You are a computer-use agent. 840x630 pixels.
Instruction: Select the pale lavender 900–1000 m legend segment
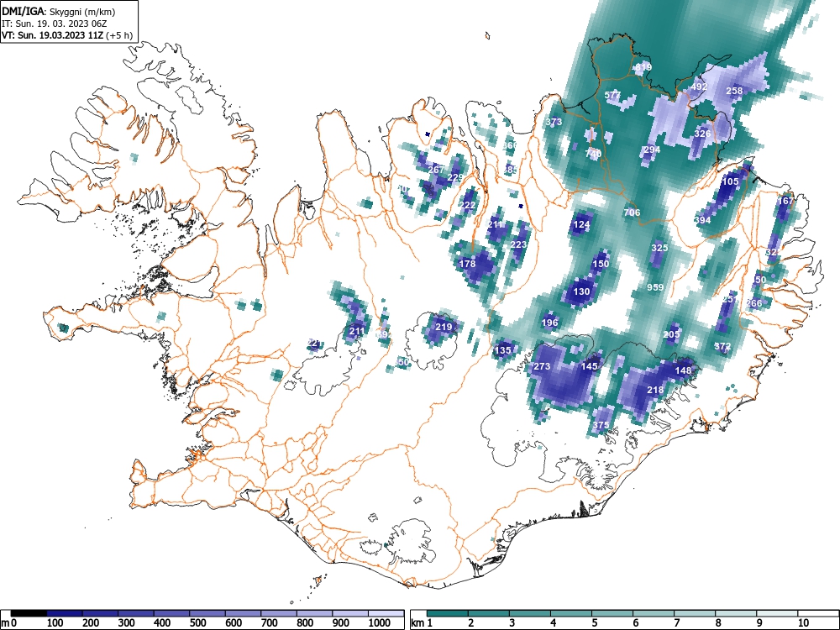[x=350, y=613]
